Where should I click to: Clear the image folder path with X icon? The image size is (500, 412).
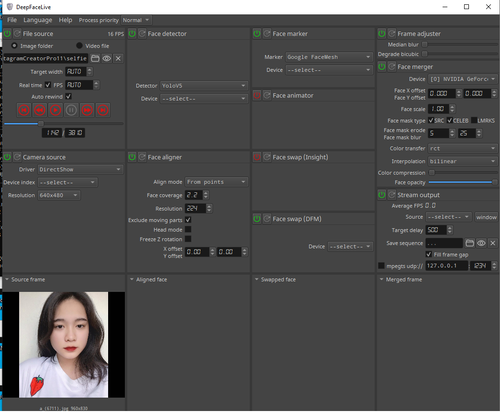coord(118,59)
